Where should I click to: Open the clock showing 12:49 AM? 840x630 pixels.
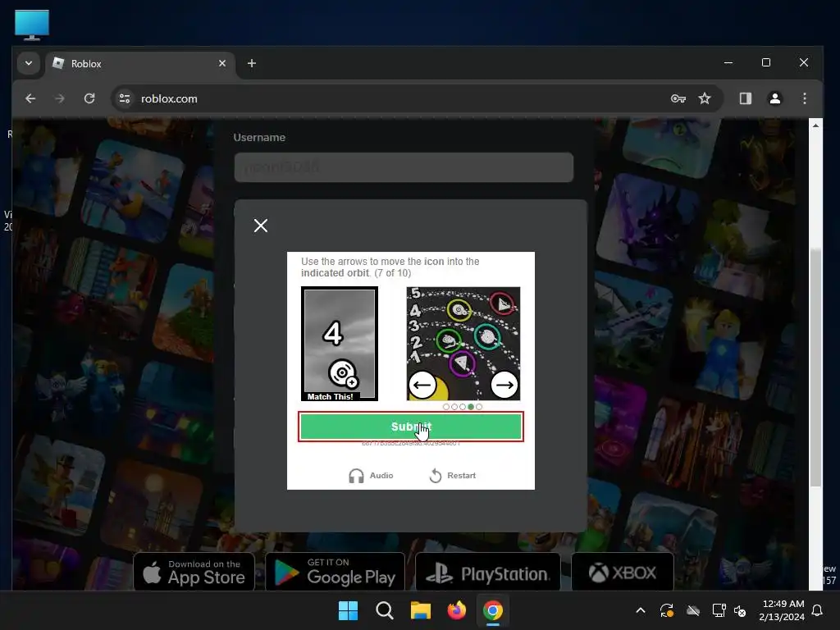pyautogui.click(x=782, y=610)
